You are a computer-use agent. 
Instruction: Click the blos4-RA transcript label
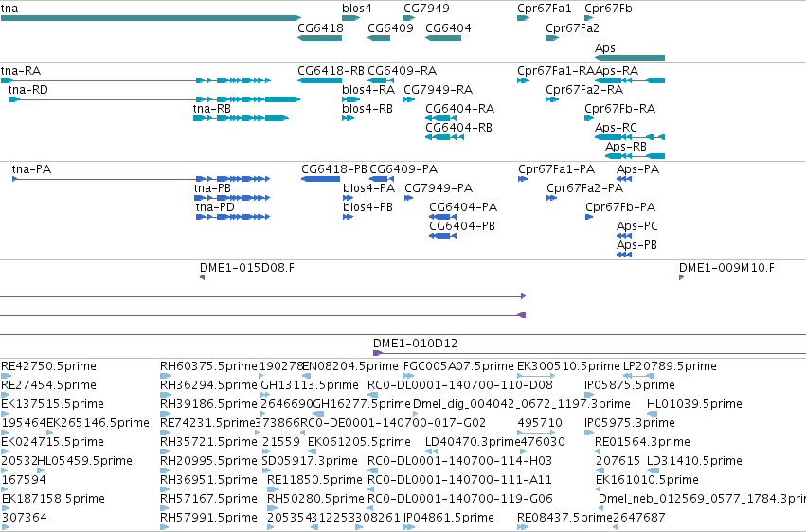pos(368,89)
